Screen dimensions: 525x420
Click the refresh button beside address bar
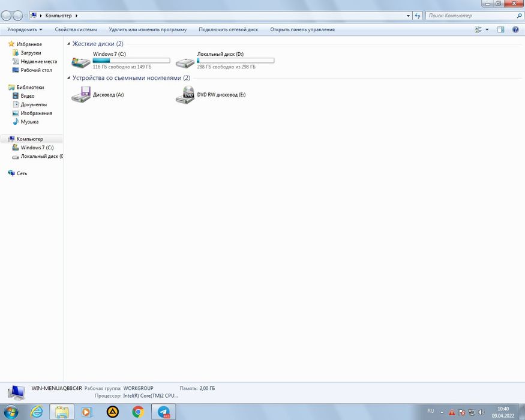tap(417, 16)
